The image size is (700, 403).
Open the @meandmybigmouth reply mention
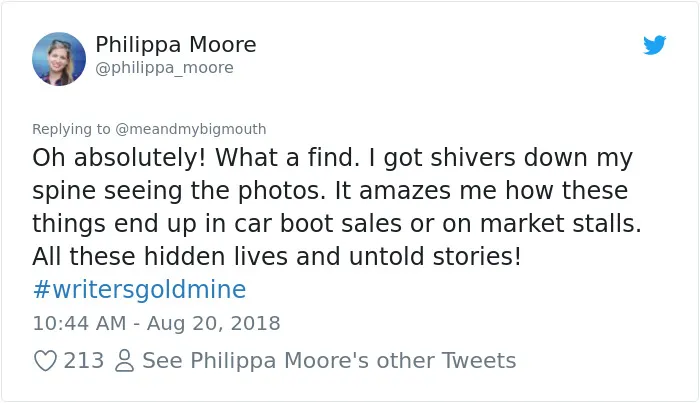[x=191, y=129]
